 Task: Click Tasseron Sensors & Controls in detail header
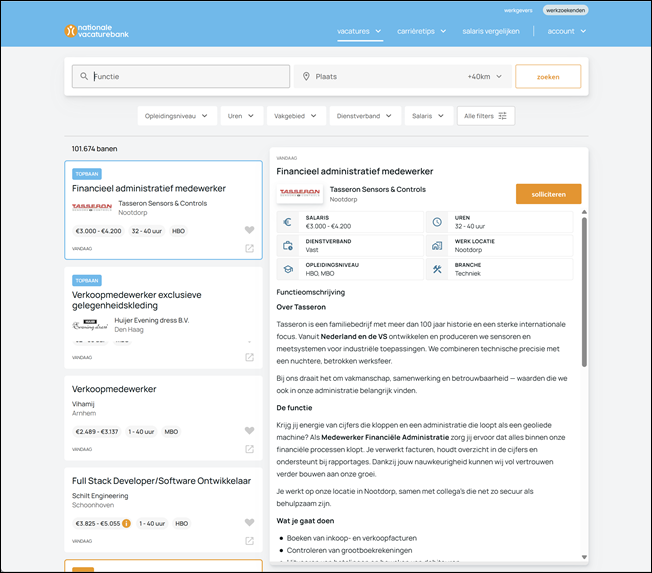(x=378, y=190)
